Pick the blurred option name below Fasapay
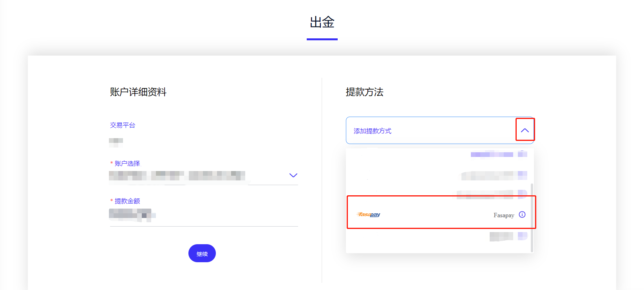The width and height of the screenshot is (644, 290). 501,236
